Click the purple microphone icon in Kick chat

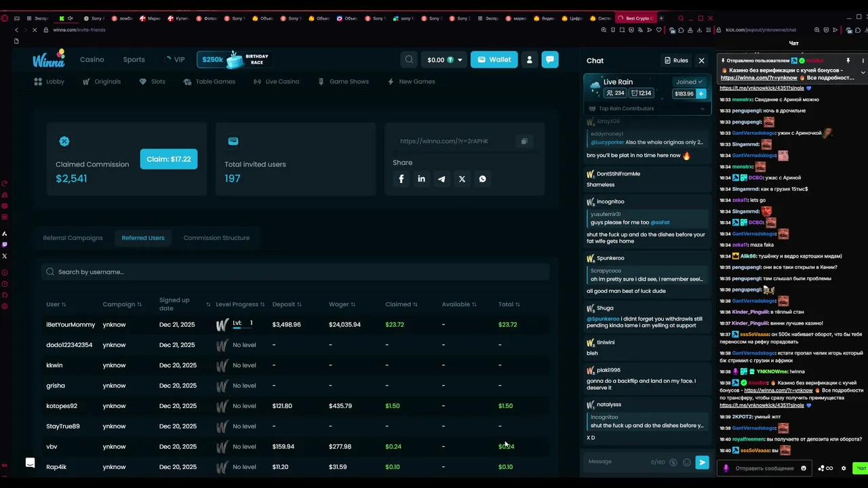[726, 468]
